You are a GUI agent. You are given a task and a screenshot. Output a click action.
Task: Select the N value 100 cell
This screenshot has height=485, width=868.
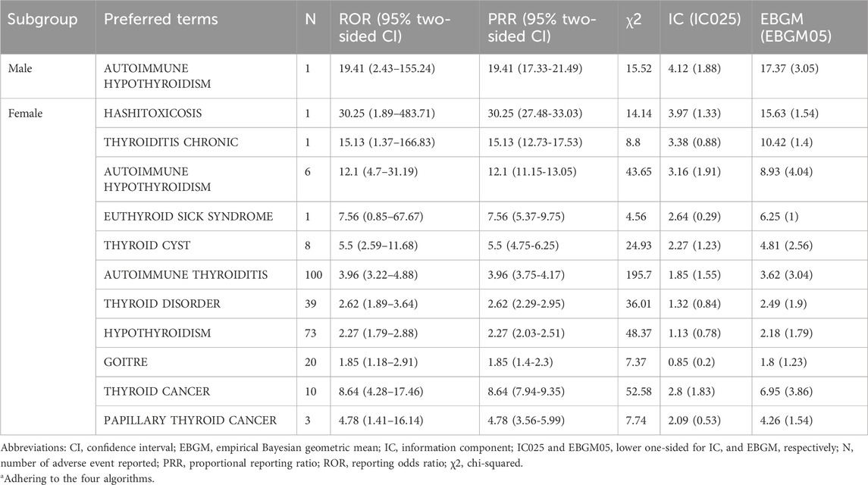(x=313, y=274)
